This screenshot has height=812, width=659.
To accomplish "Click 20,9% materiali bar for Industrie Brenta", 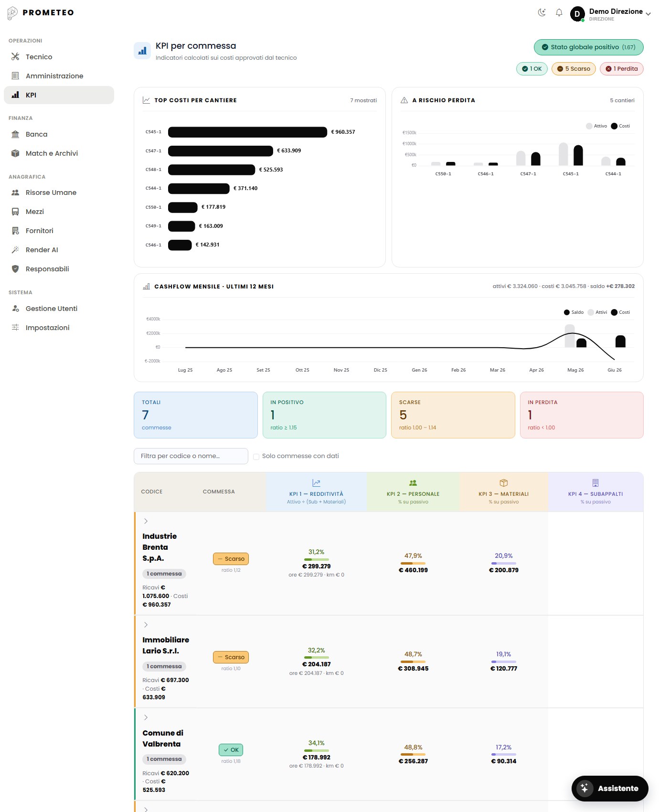I will coord(504,563).
